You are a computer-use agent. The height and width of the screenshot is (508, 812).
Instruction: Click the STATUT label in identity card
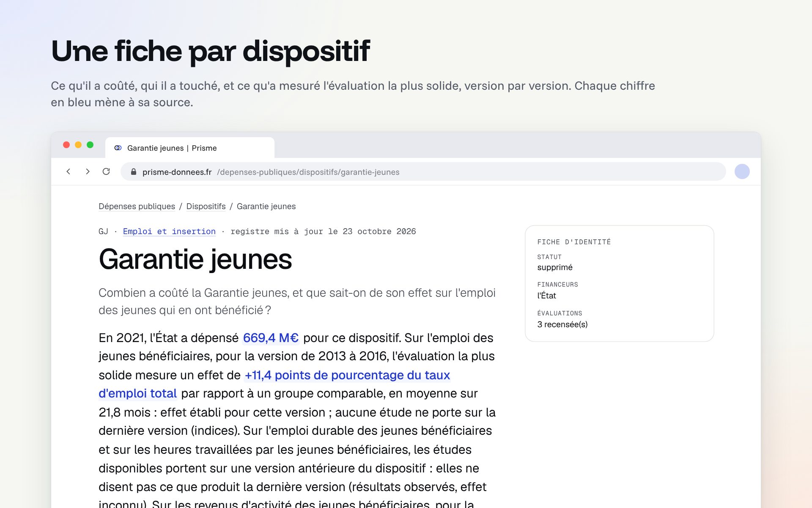pyautogui.click(x=549, y=257)
